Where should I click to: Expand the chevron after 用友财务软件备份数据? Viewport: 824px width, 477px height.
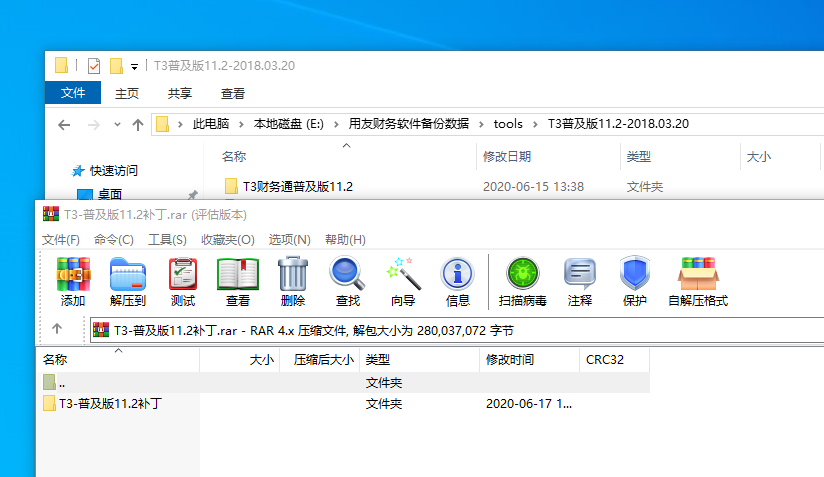coord(481,124)
